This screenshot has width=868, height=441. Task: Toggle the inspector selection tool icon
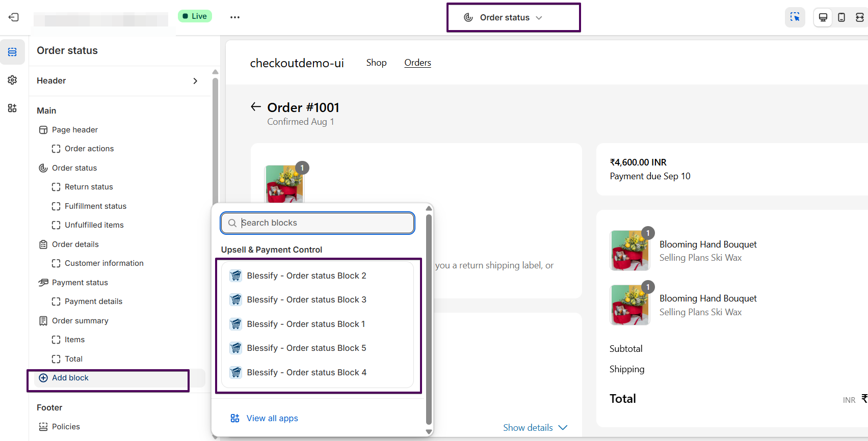tap(795, 17)
